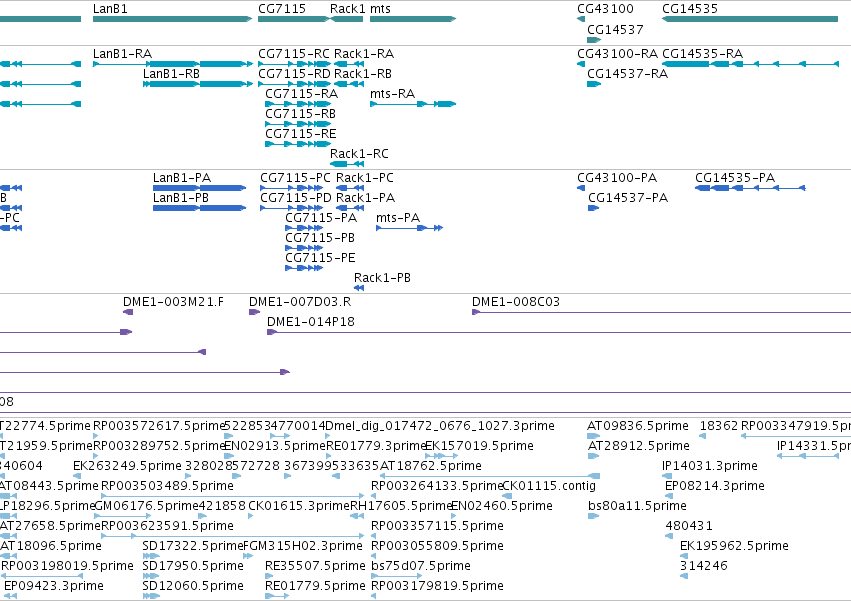Click protein CG43100-PA

[581, 188]
